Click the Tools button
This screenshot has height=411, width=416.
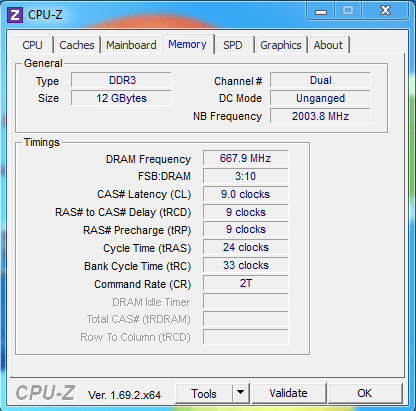point(204,394)
